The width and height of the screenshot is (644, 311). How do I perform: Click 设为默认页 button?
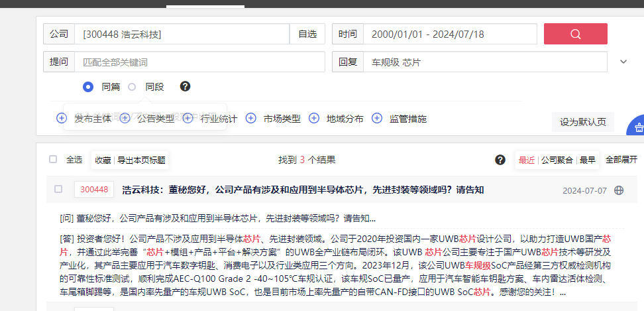tap(583, 122)
